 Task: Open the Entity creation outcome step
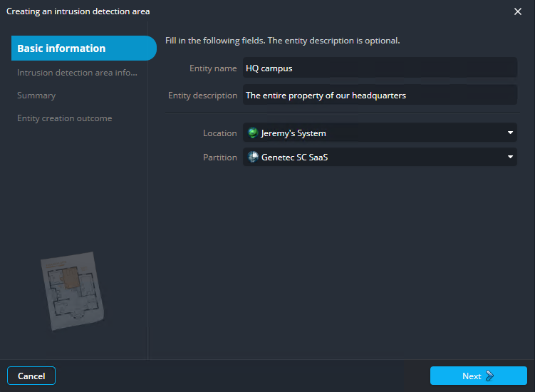[x=64, y=118]
